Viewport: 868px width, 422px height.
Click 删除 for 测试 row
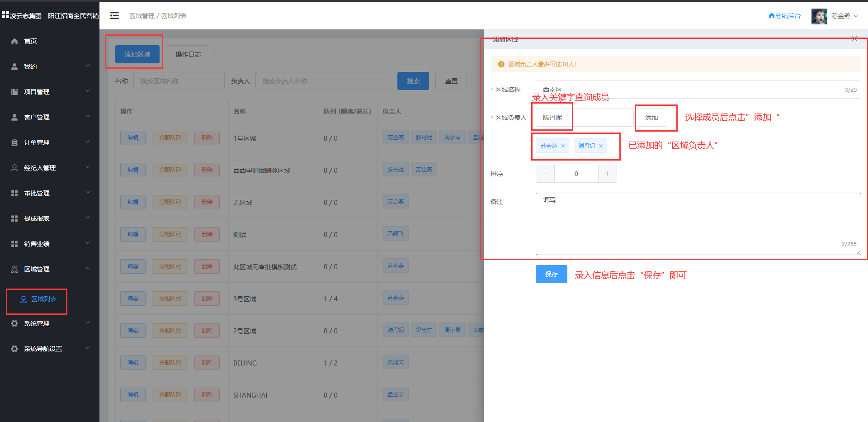pyautogui.click(x=207, y=234)
